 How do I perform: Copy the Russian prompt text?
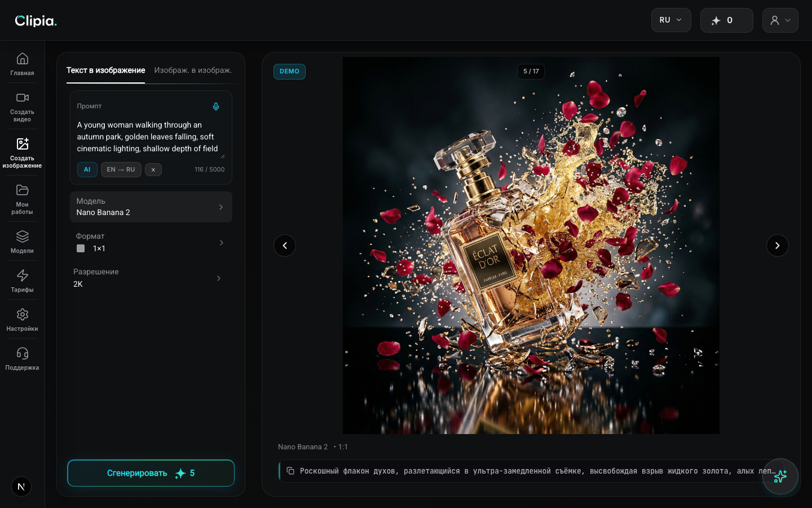click(290, 471)
